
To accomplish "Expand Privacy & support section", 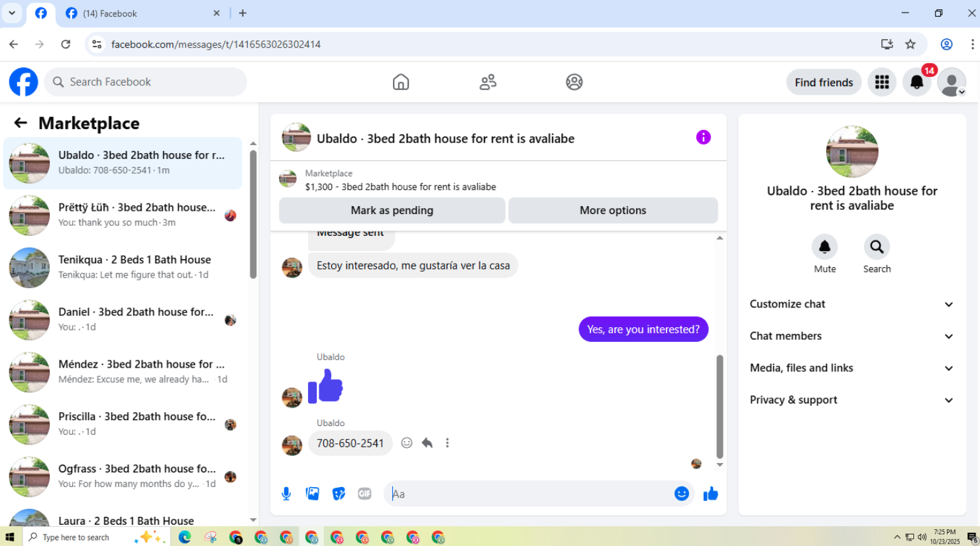I will [851, 400].
